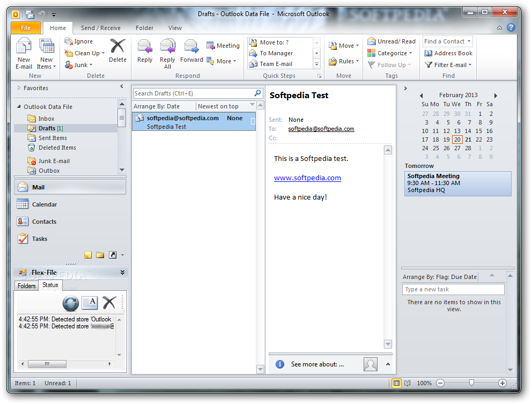Forward the selected message
Image resolution: width=532 pixels, height=404 pixels.
click(191, 50)
